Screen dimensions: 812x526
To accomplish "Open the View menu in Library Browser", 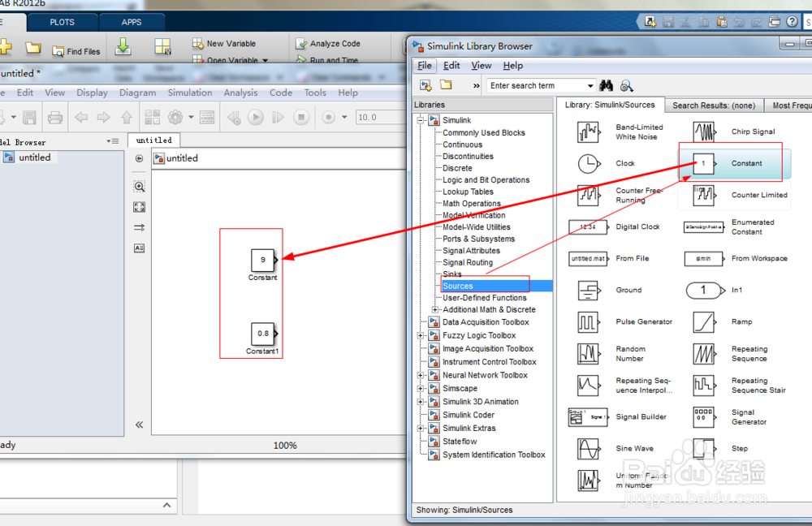I will pyautogui.click(x=481, y=66).
